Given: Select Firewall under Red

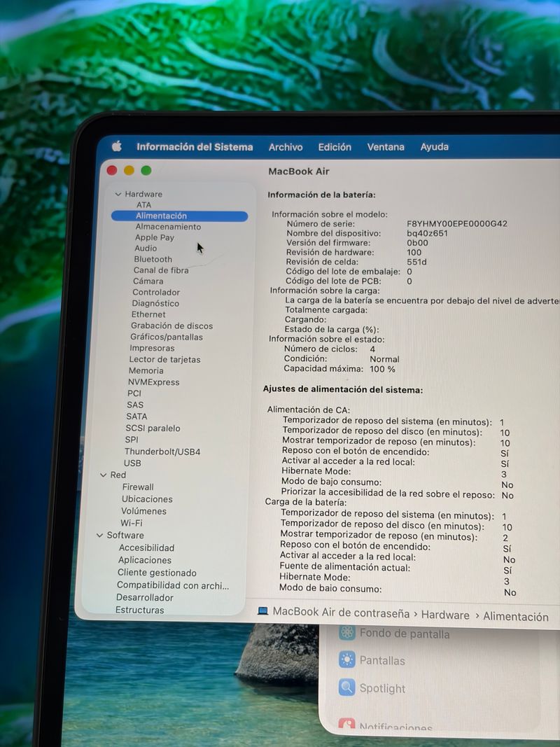Looking at the screenshot, I should (138, 487).
